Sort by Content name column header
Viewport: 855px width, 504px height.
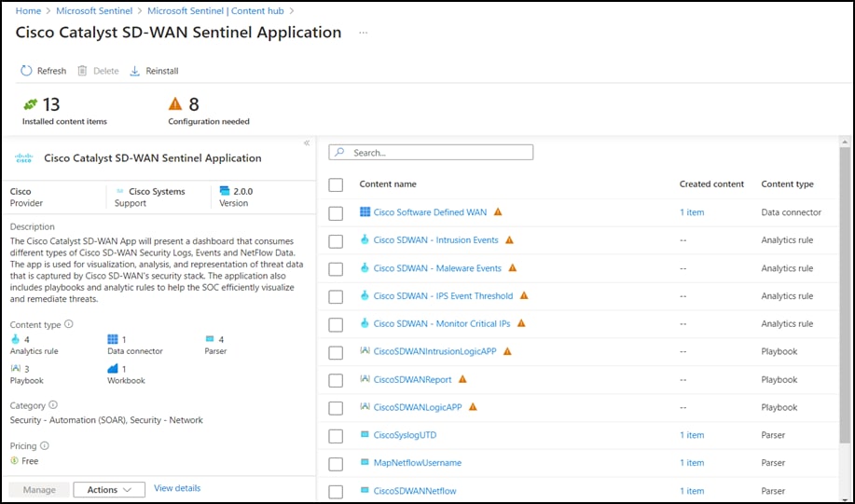388,184
